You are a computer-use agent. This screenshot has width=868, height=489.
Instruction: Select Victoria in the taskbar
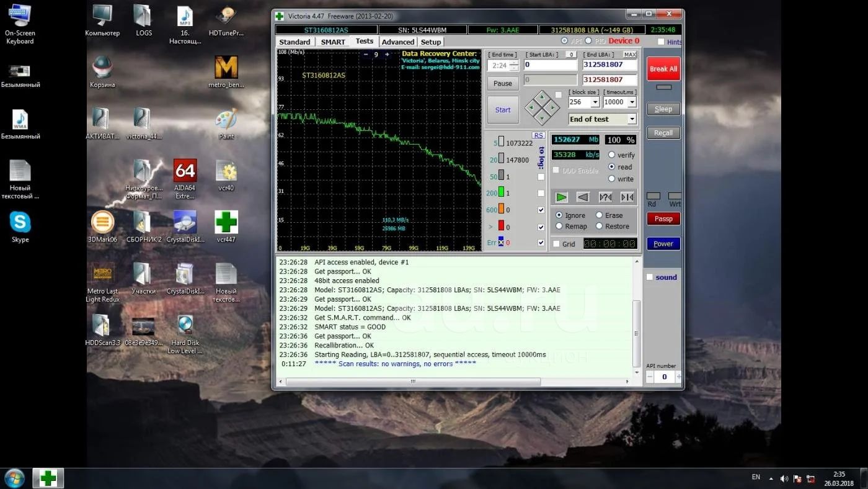click(48, 478)
